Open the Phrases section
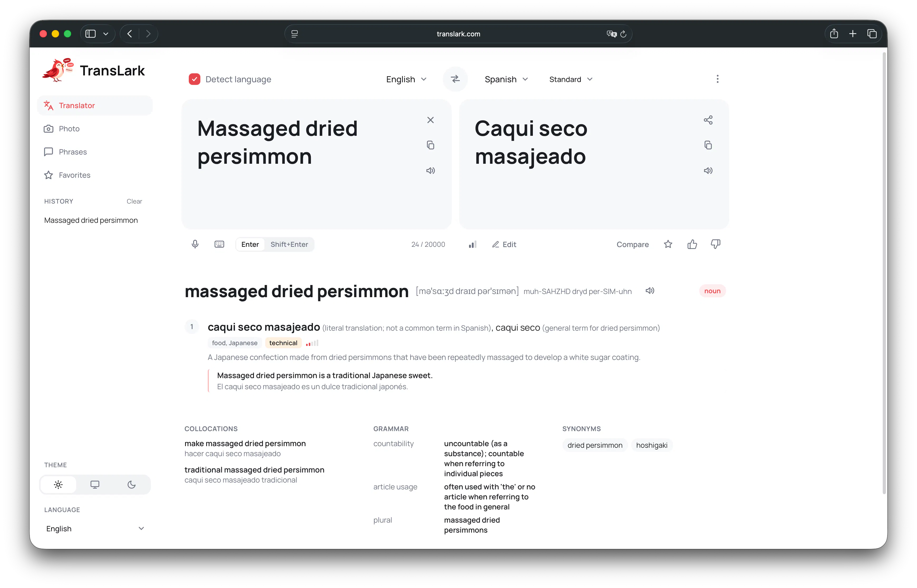 pyautogui.click(x=95, y=152)
